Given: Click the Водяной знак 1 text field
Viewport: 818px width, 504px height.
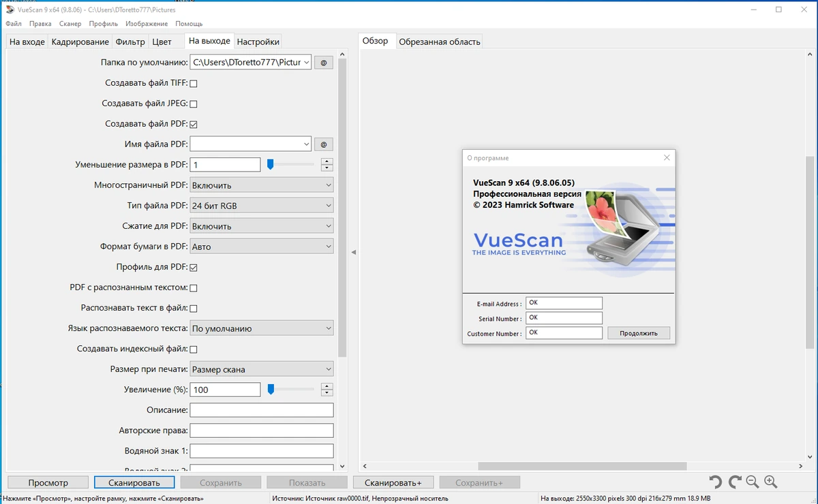Looking at the screenshot, I should pos(262,451).
